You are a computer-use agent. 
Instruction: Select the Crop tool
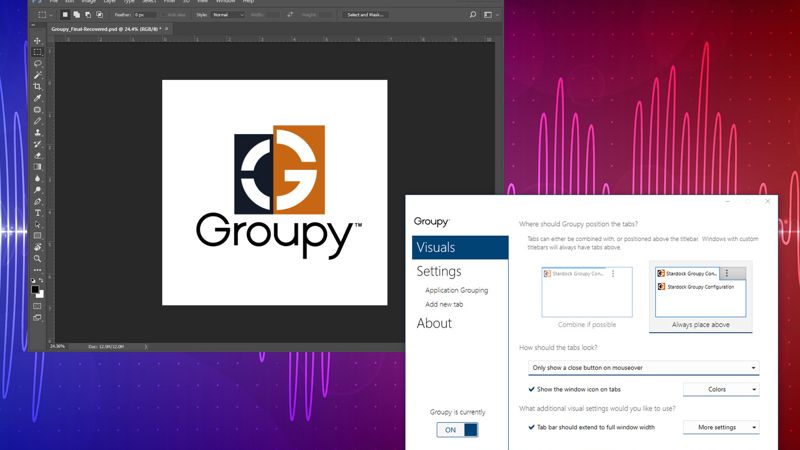[37, 87]
